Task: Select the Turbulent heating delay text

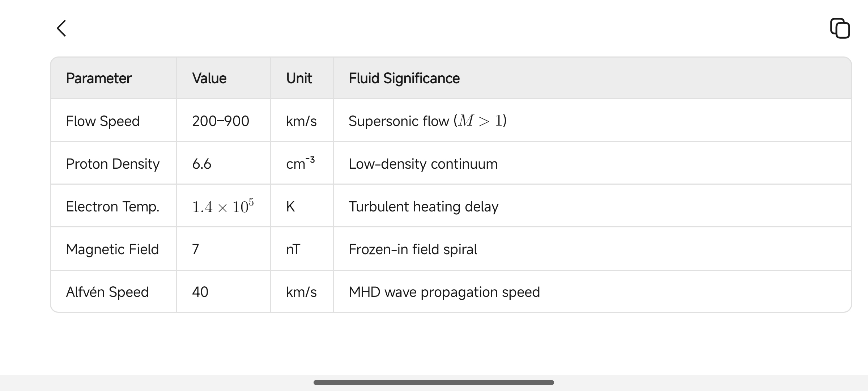Action: pos(424,206)
